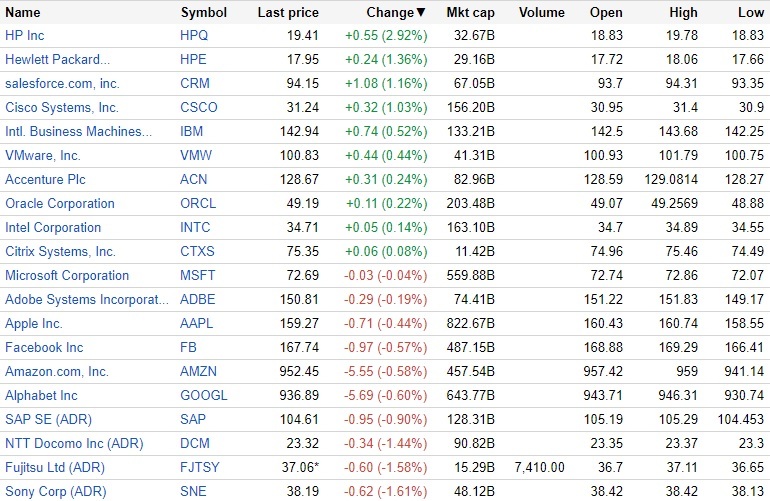Click the FJTSY ticker symbol
Image resolution: width=770 pixels, height=501 pixels.
pyautogui.click(x=199, y=467)
